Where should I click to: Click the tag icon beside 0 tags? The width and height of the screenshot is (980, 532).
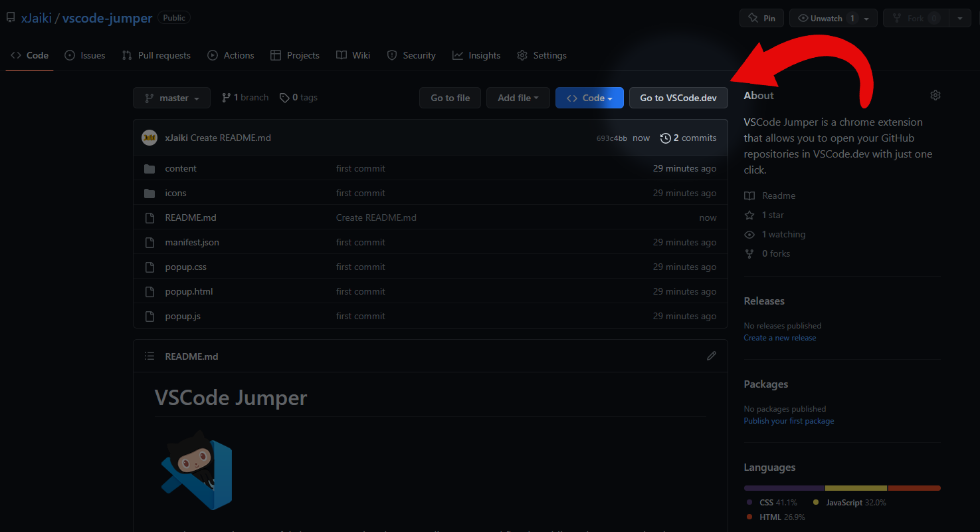284,98
